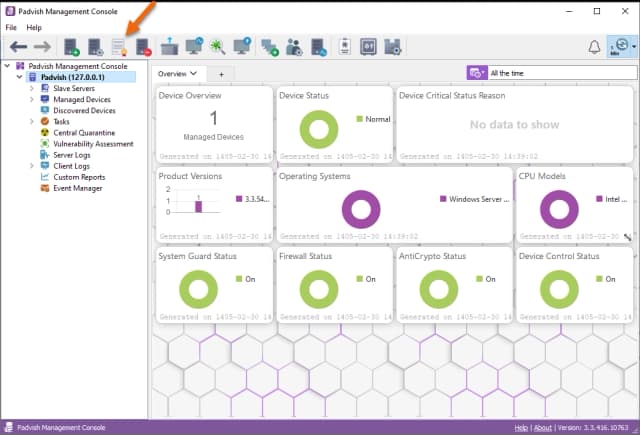Open the notifications bell
640x435 pixels.
[594, 47]
